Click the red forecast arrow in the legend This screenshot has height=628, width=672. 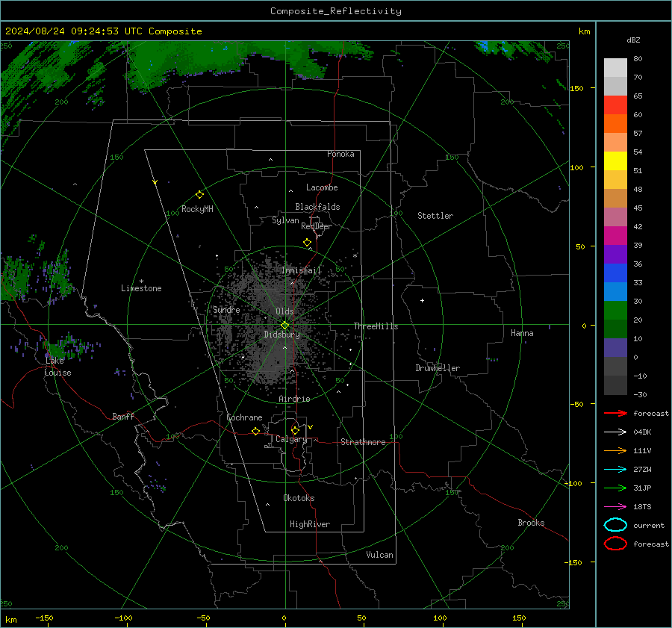[x=615, y=413]
